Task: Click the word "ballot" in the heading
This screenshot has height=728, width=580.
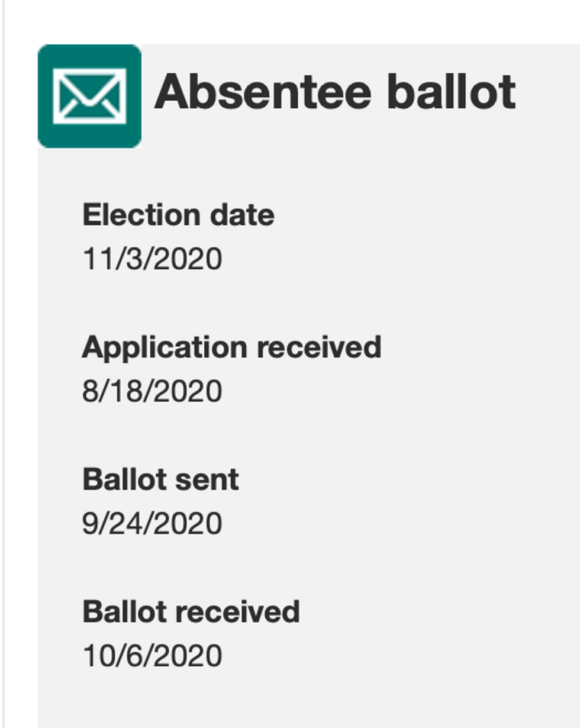Action: 452,92
